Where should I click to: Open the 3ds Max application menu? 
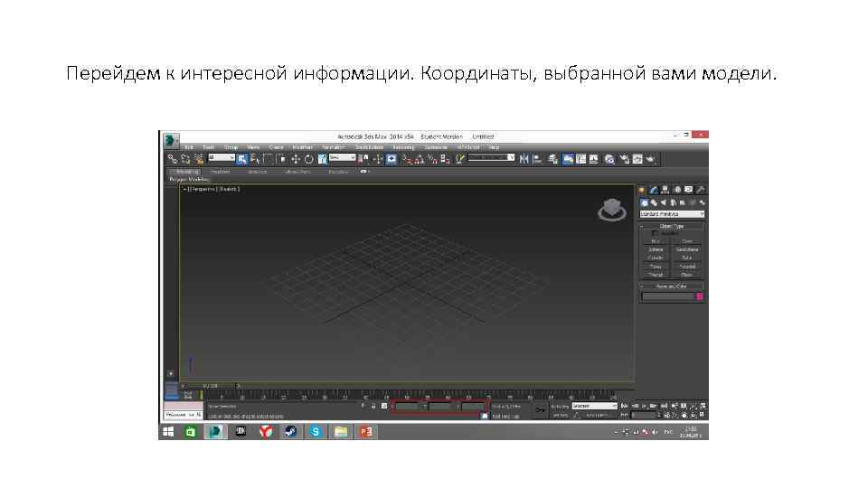coord(170,139)
